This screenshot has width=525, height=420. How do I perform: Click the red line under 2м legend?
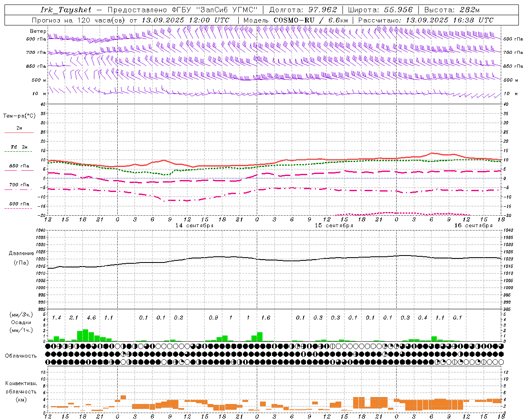pos(19,133)
